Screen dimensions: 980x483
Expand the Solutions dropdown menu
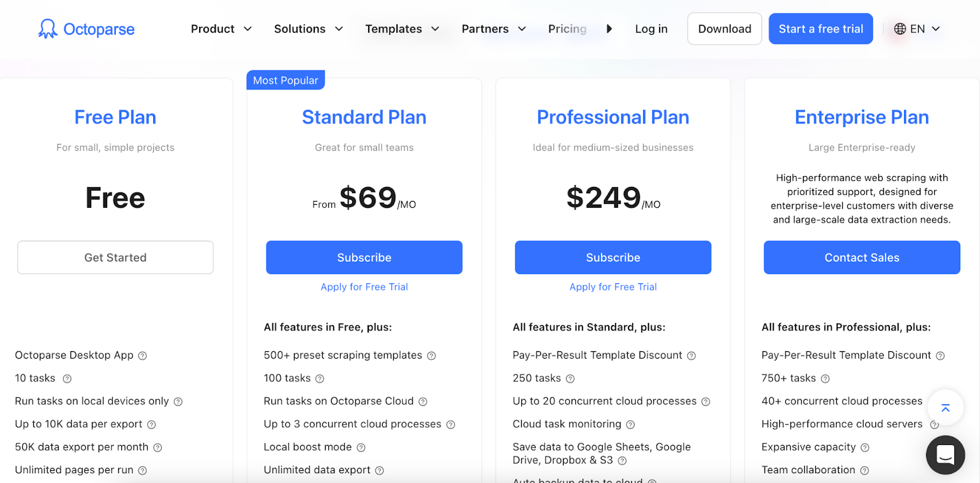click(x=308, y=29)
